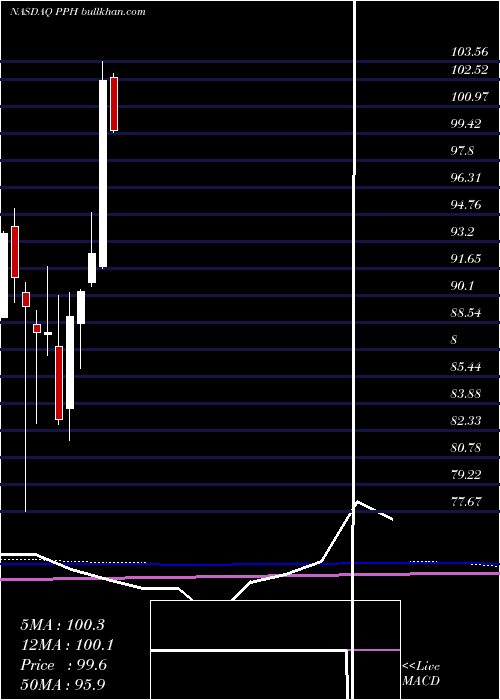
Task: Click the 77.67 price axis label
Action: tap(466, 501)
